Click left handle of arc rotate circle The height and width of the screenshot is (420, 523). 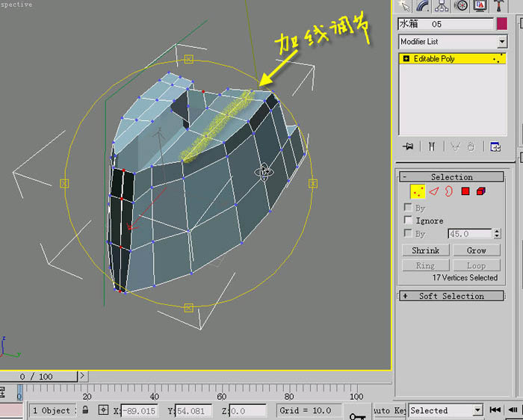[x=64, y=184]
